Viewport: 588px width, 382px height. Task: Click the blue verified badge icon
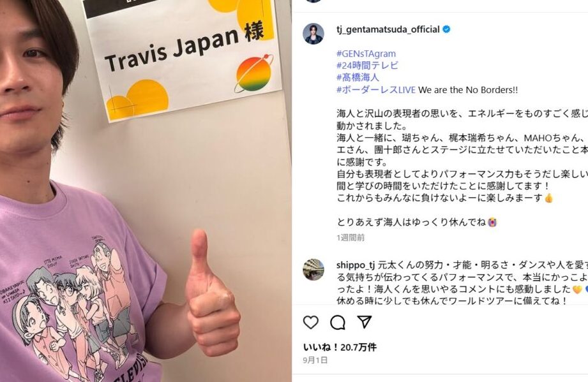pos(447,29)
